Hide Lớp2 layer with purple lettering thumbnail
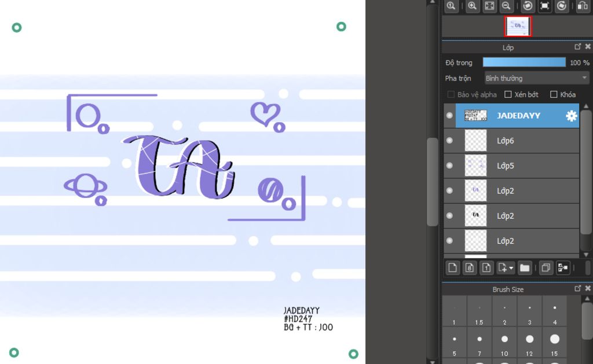 [449, 190]
